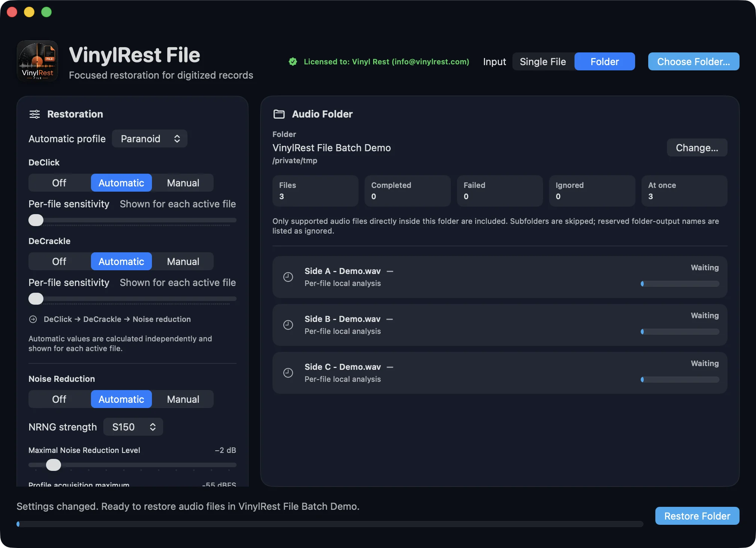Click the Audio Folder icon
756x548 pixels.
(279, 114)
